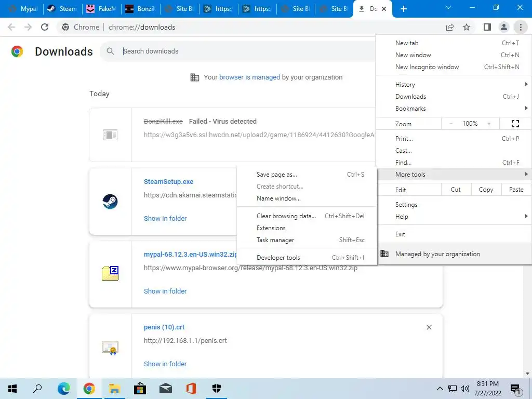Open the side panel icon
The image size is (532, 399).
487,27
